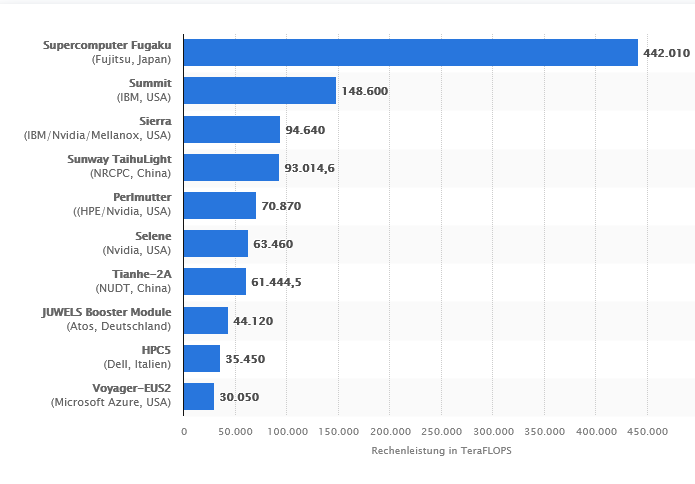Click the (IBM, USA) subtitle
This screenshot has height=484, width=695.
coord(144,97)
